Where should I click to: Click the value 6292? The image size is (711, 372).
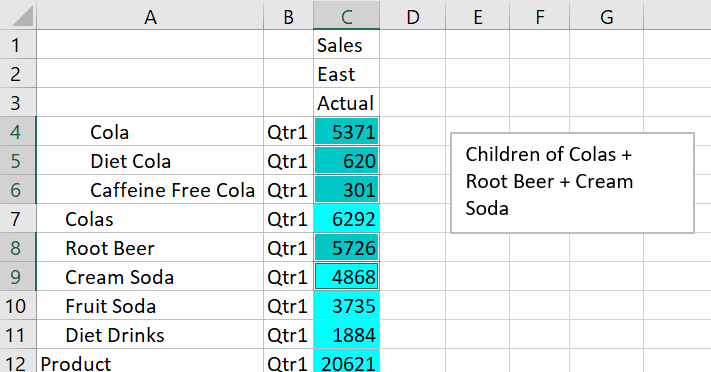(x=346, y=219)
